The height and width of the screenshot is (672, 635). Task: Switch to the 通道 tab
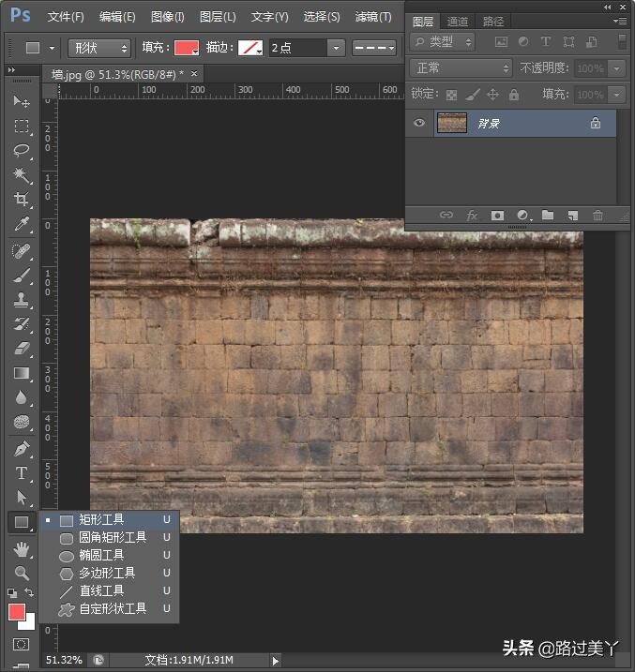coord(458,21)
